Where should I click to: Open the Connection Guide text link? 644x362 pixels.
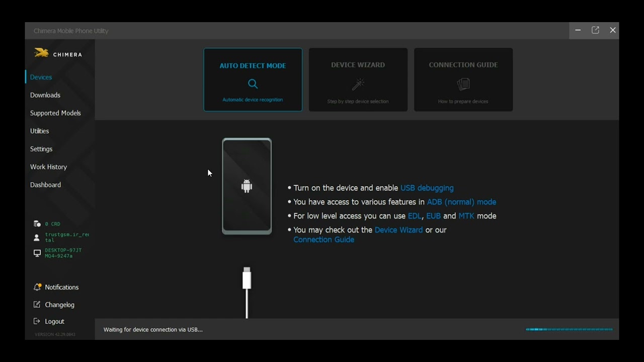[324, 240]
